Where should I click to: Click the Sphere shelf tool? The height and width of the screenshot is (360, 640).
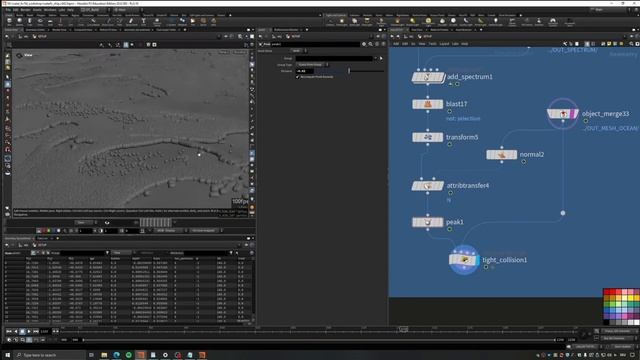[x=19, y=21]
